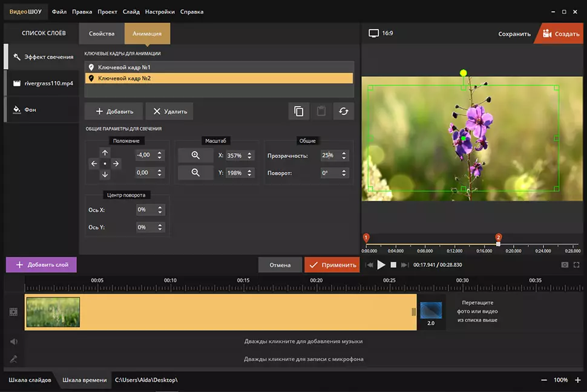Move layer left with left arrow
This screenshot has width=587, height=392.
point(94,163)
